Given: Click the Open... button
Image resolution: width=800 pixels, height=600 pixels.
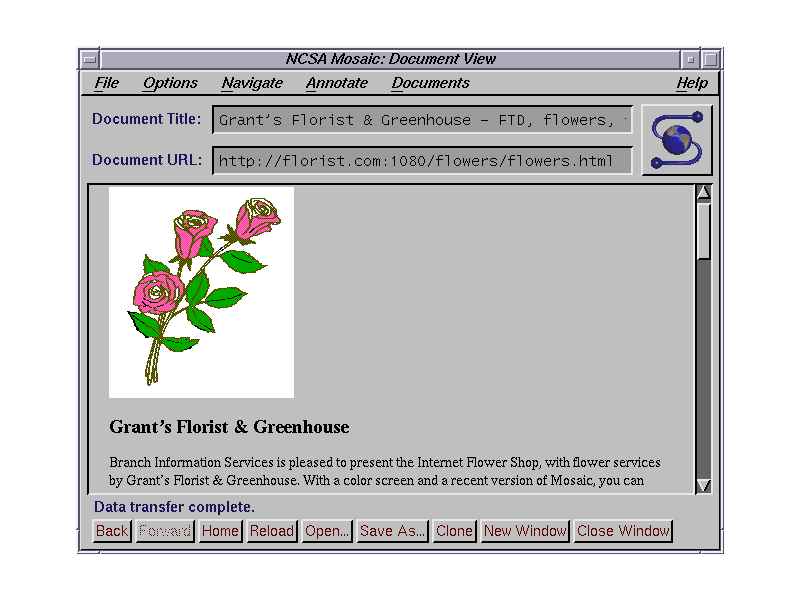Looking at the screenshot, I should click(x=327, y=531).
